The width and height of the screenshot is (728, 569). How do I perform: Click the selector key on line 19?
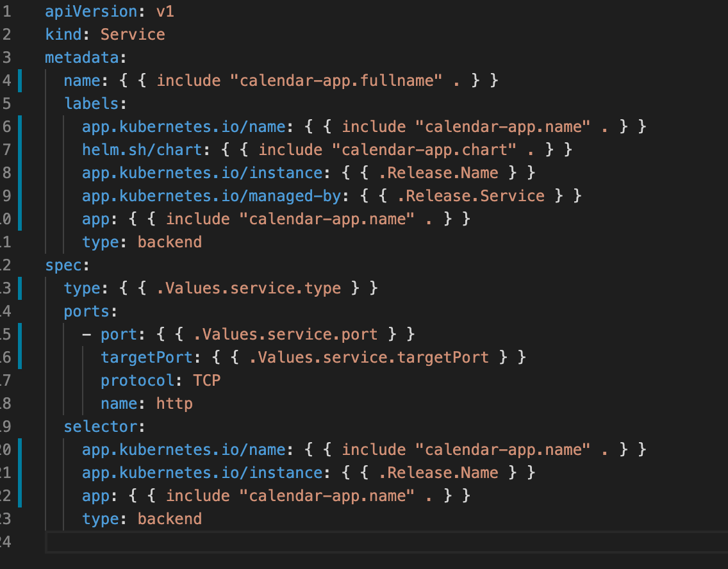pyautogui.click(x=101, y=426)
